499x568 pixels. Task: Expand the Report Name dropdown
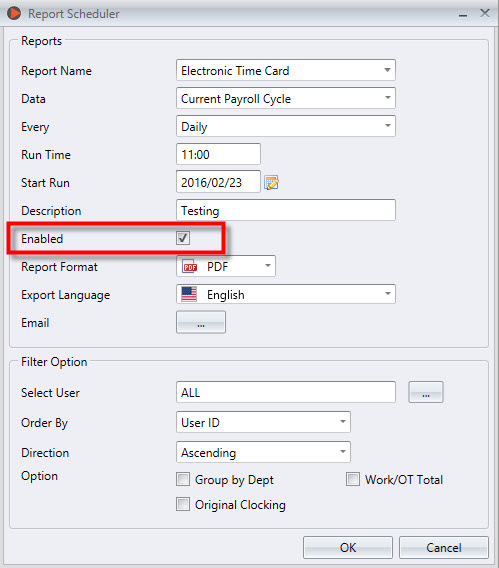286,70
